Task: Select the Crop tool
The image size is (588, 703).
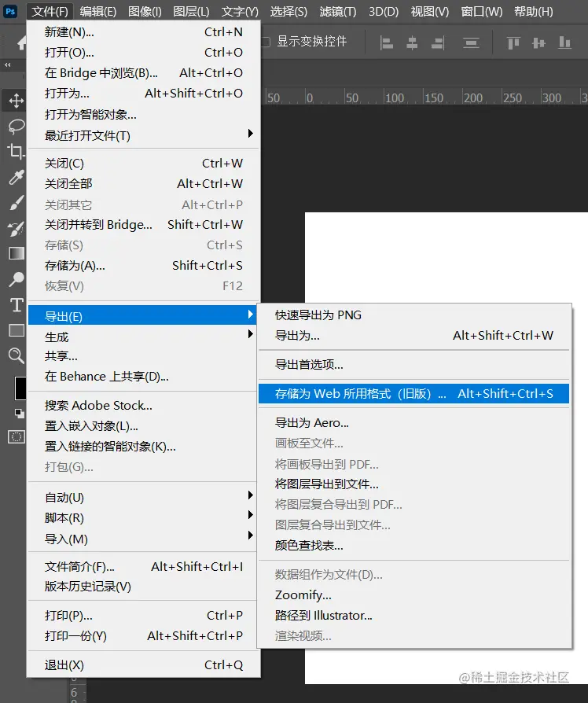Action: point(17,152)
